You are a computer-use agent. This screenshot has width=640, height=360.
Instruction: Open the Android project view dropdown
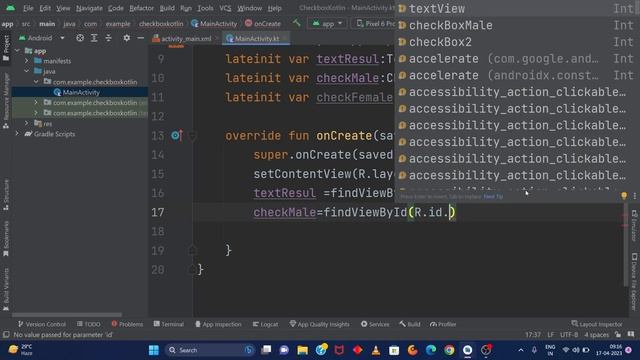(42, 38)
